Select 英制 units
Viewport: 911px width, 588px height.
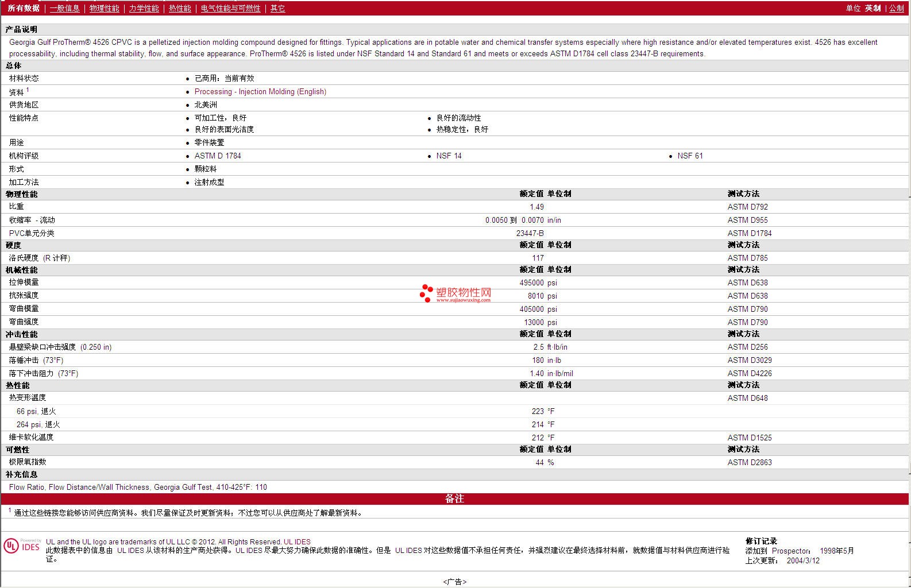873,8
